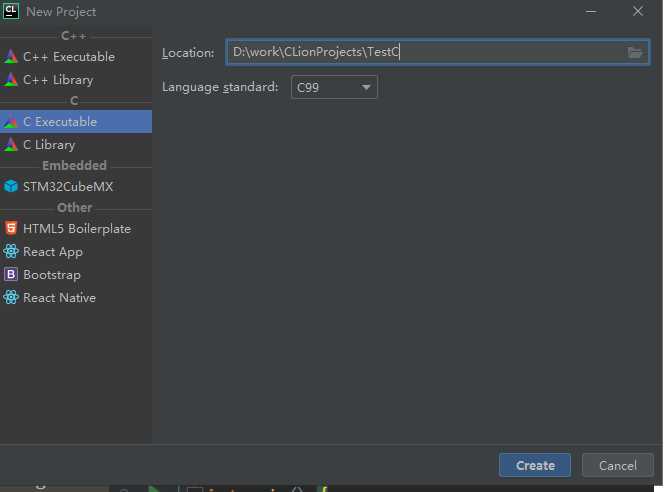671x492 pixels.
Task: Select C Library project type
Action: point(76,145)
